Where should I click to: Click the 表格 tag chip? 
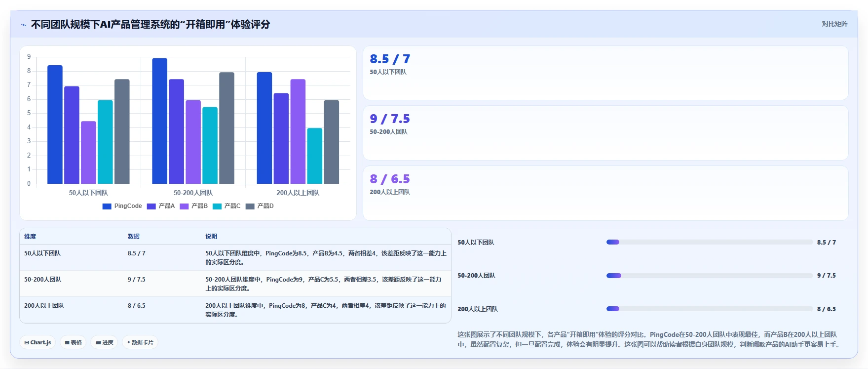tap(73, 342)
